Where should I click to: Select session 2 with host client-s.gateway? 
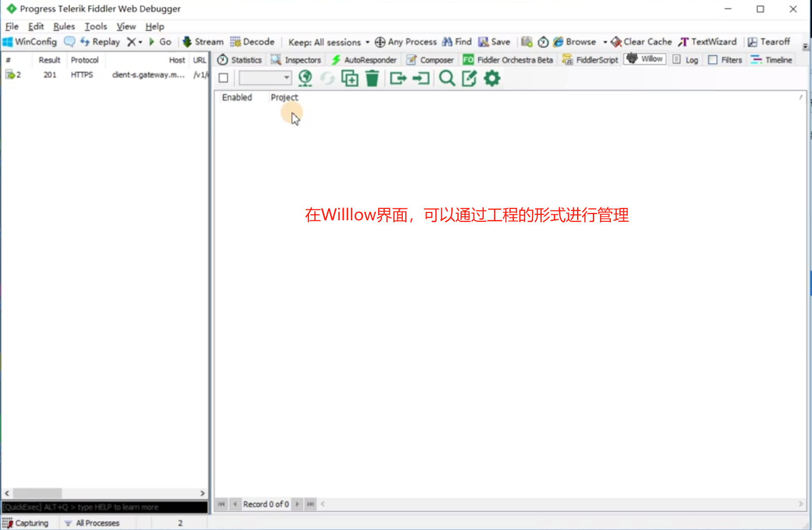click(x=105, y=75)
